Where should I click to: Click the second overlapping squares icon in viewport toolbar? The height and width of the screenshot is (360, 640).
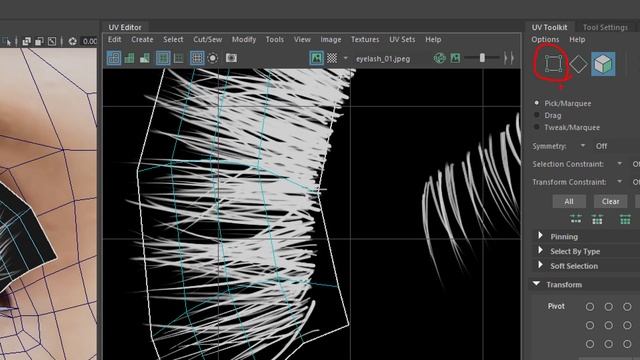click(x=39, y=41)
